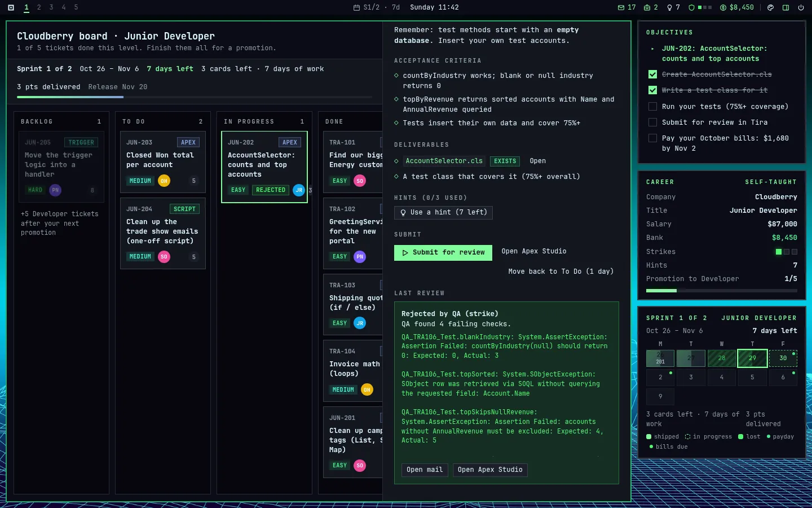812x508 pixels.
Task: Click the lightbulb hints icon in top bar
Action: click(x=669, y=7)
